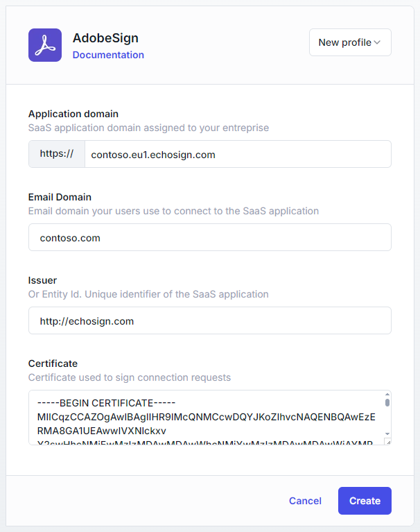This screenshot has width=420, height=532.
Task: Open the Documentation link
Action: coord(108,55)
